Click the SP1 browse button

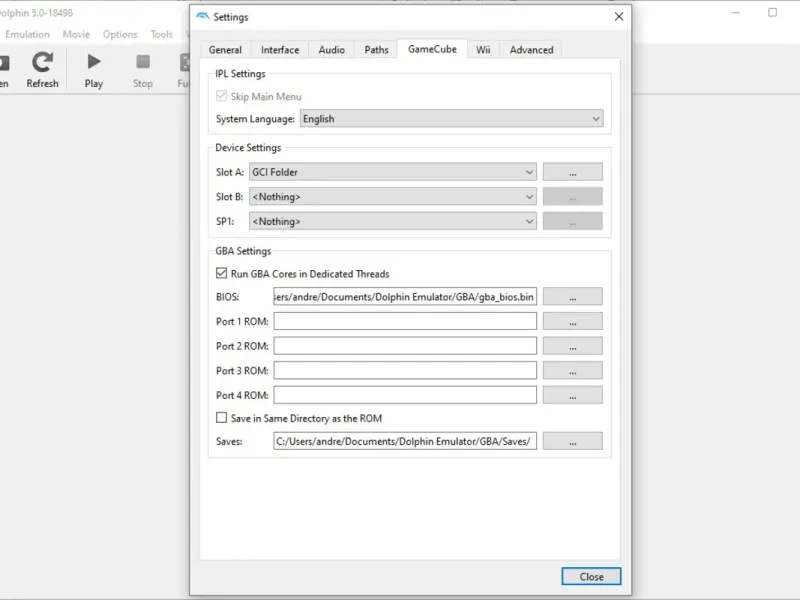click(572, 221)
